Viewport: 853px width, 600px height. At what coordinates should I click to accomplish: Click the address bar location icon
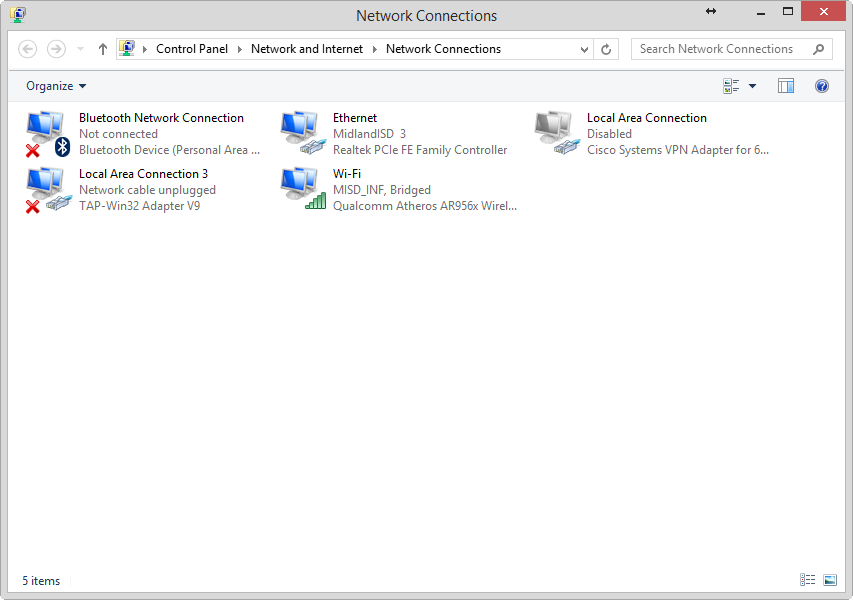pos(127,48)
